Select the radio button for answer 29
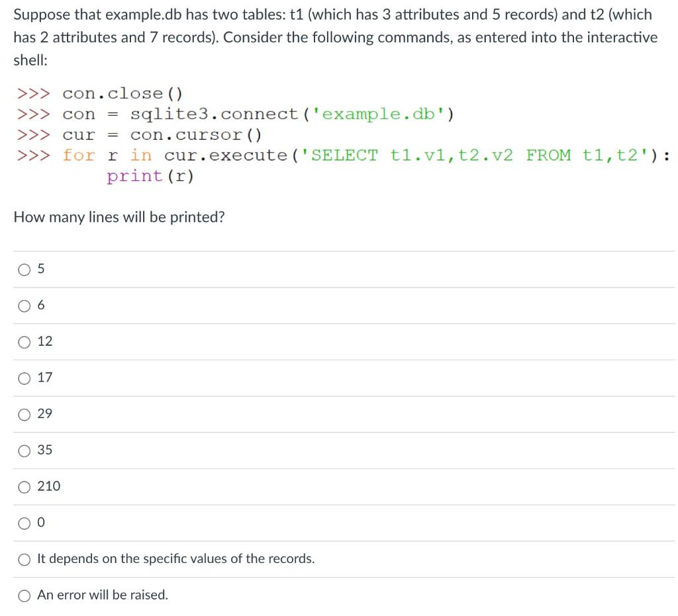 pyautogui.click(x=24, y=414)
